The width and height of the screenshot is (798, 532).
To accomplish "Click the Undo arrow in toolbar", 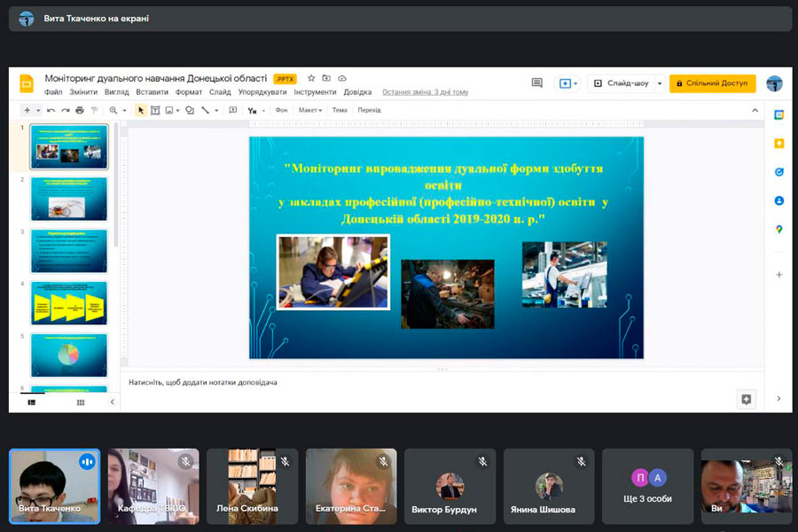I will pyautogui.click(x=51, y=110).
